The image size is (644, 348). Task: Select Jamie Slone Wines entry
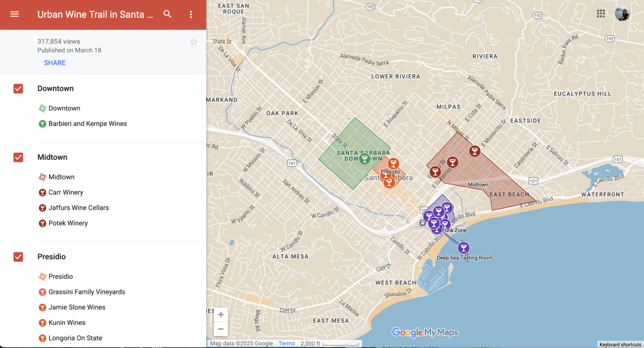click(x=77, y=307)
